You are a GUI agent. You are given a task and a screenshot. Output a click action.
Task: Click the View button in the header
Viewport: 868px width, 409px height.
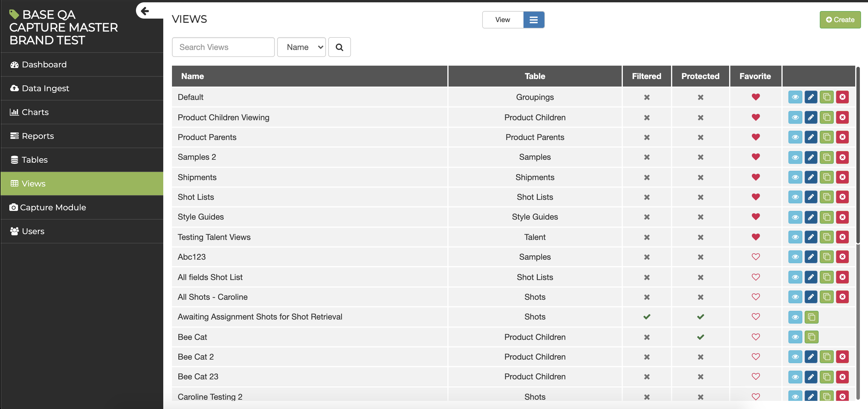point(502,20)
